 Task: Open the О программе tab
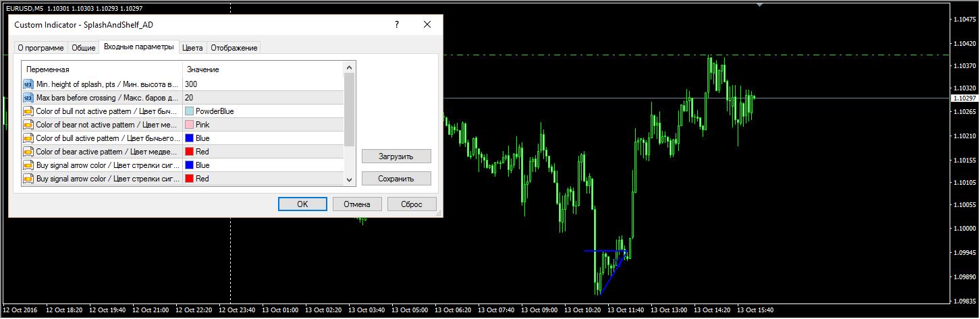(41, 48)
